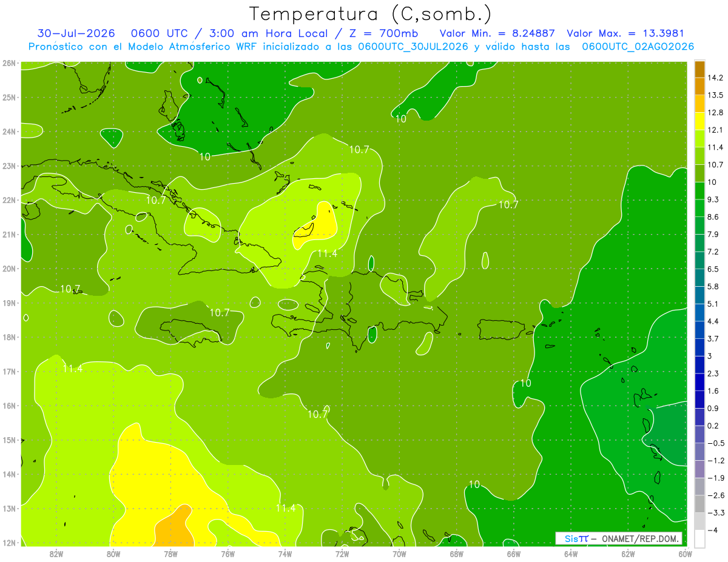The height and width of the screenshot is (562, 728).
Task: Click the "Temperatura (C,somb.)" chart title
Action: [370, 13]
